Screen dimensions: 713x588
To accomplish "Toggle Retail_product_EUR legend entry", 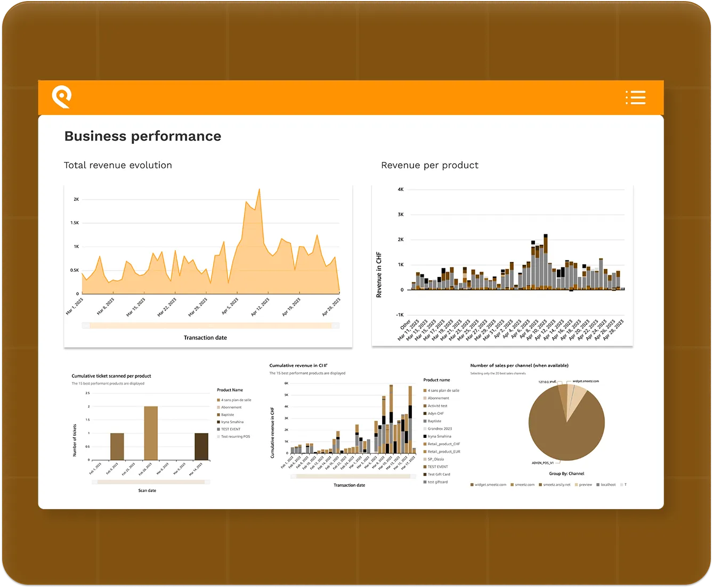I will [442, 452].
